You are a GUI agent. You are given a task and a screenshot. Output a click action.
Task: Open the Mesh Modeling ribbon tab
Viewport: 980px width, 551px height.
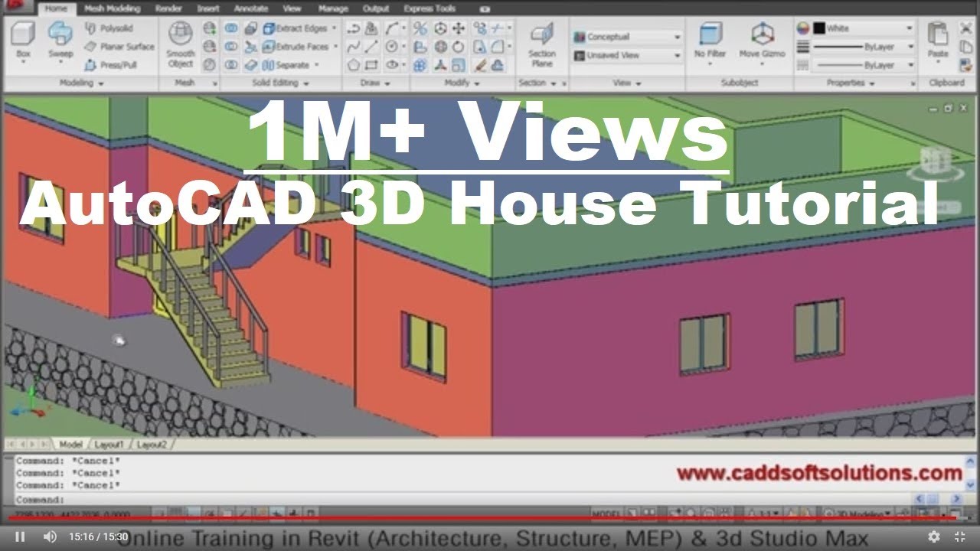click(113, 8)
